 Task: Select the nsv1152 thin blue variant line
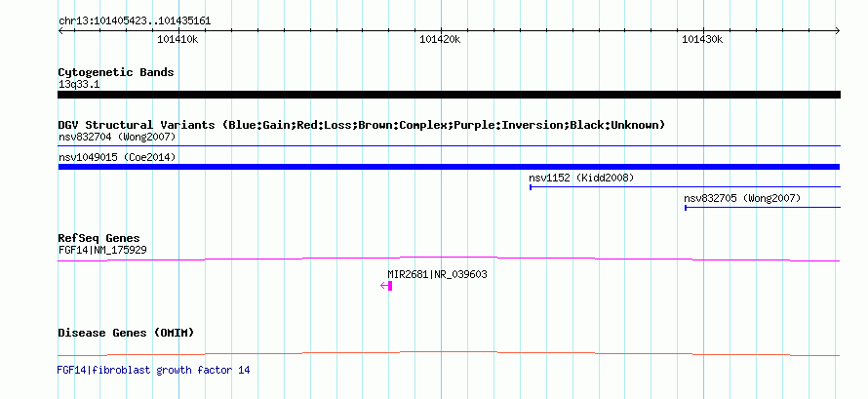[x=686, y=187]
